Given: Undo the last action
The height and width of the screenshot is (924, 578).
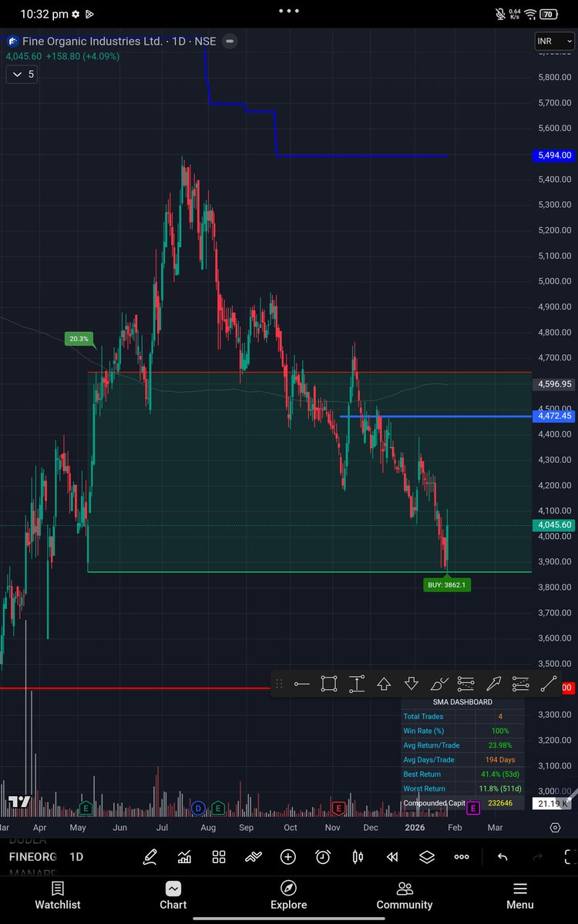Looking at the screenshot, I should [x=502, y=856].
